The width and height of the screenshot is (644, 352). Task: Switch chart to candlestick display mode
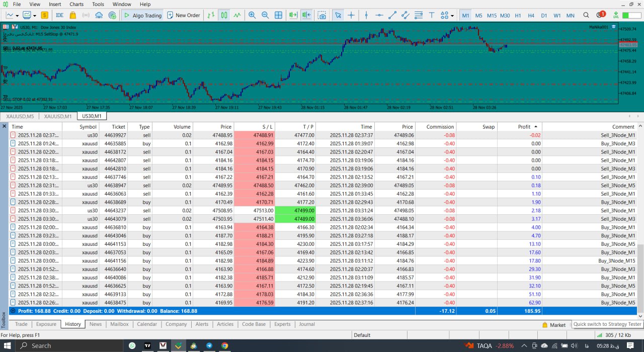tap(224, 15)
